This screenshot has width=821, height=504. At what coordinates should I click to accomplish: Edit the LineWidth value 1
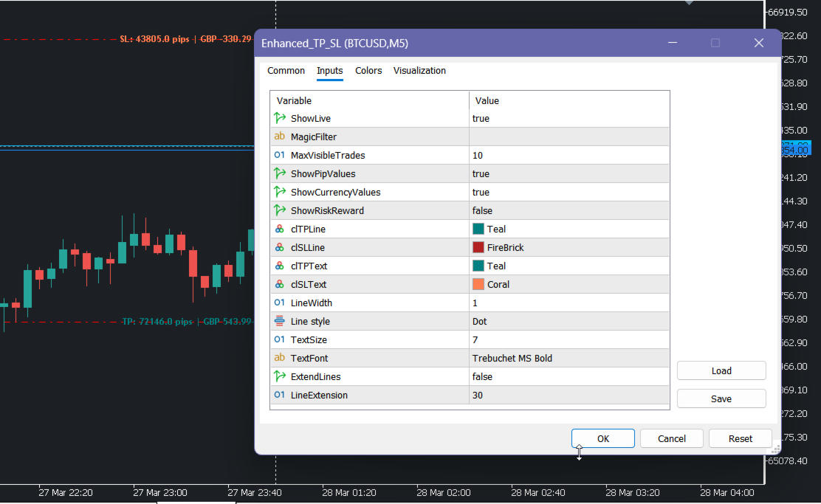[x=569, y=303]
